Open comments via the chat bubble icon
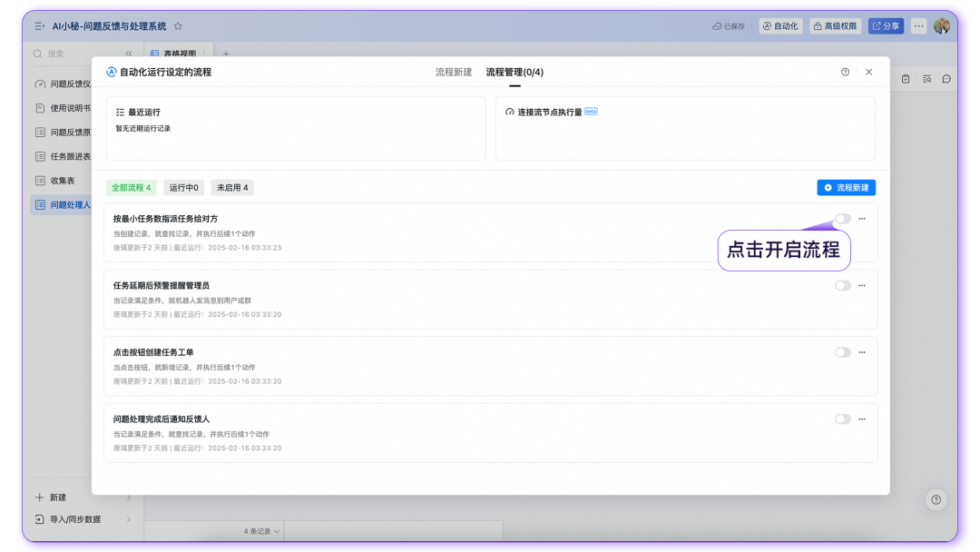Viewport: 980px width, 552px height. [946, 79]
